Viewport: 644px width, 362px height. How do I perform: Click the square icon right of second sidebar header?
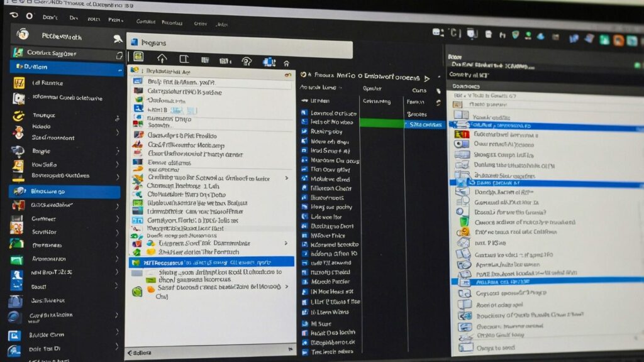pyautogui.click(x=119, y=55)
